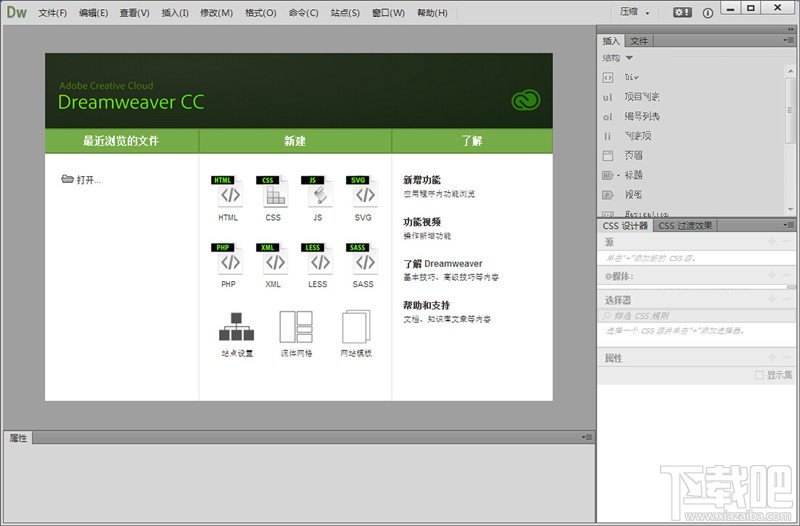Create a new SVG file icon
Viewport: 800px width, 526px height.
tap(363, 192)
